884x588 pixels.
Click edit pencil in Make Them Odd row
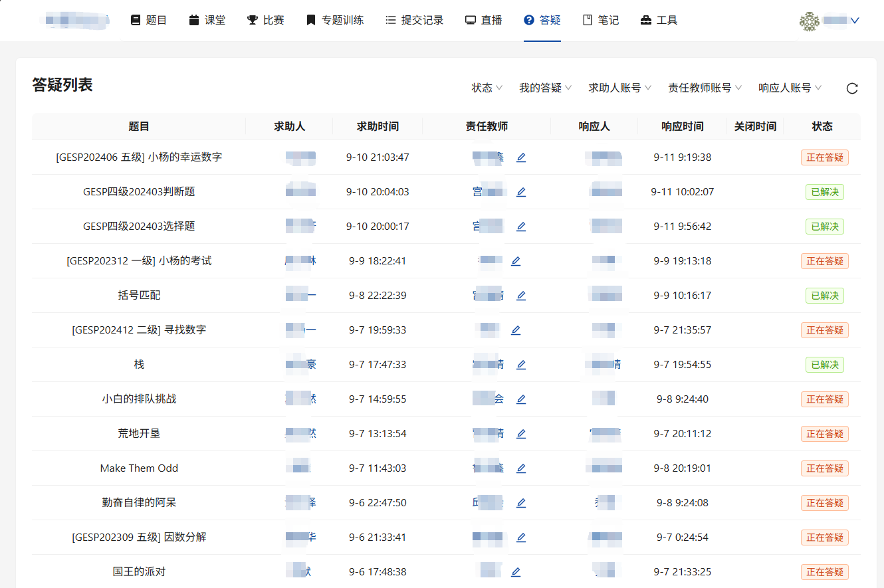coord(521,468)
